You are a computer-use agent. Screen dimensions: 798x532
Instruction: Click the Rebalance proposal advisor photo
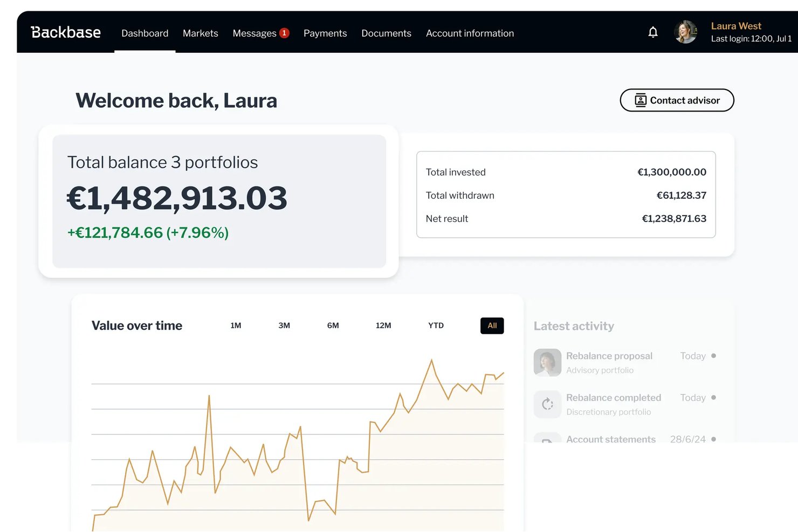547,362
